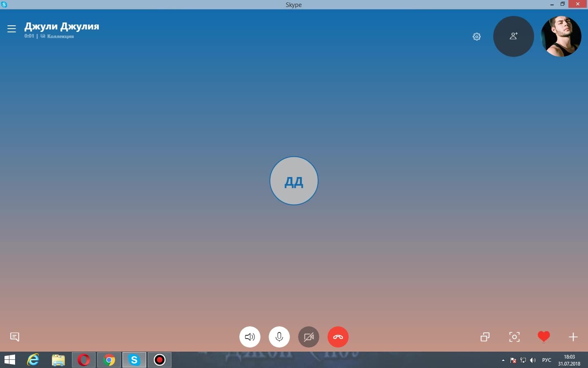Turn on the video camera

(309, 337)
